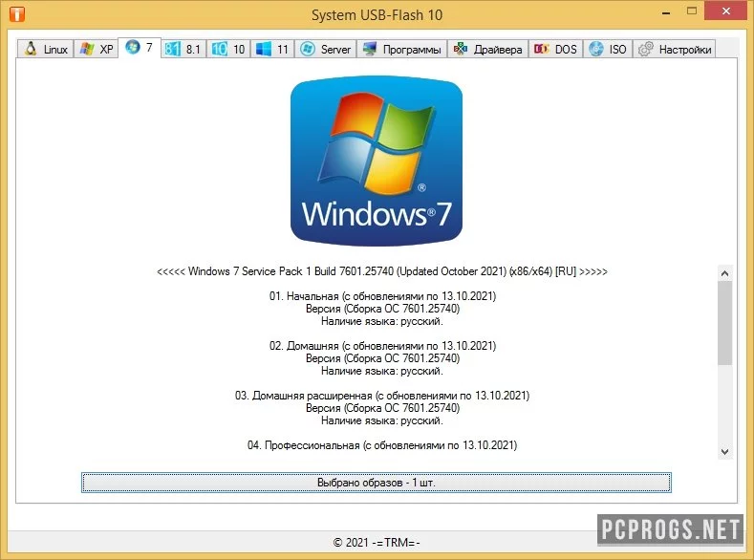754x560 pixels.
Task: Click the app icon in title bar
Action: click(17, 14)
